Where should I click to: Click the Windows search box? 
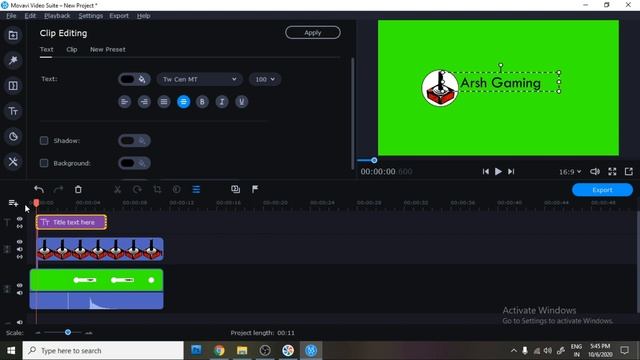pyautogui.click(x=103, y=351)
